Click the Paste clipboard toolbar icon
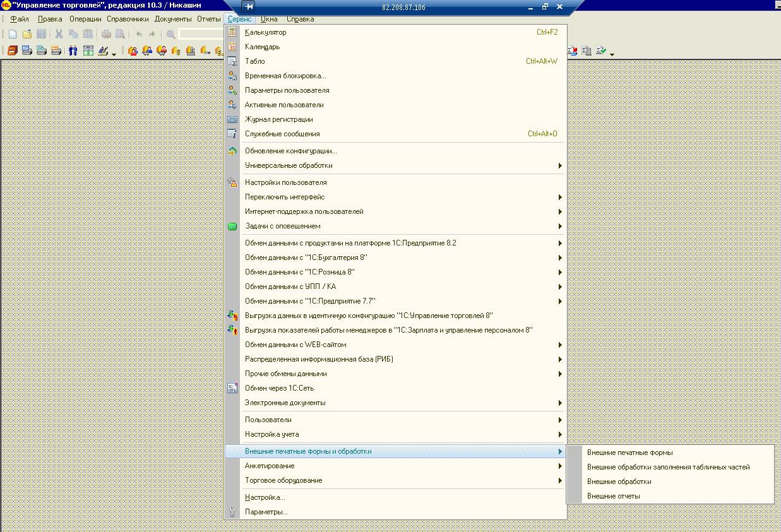The image size is (781, 532). click(88, 34)
